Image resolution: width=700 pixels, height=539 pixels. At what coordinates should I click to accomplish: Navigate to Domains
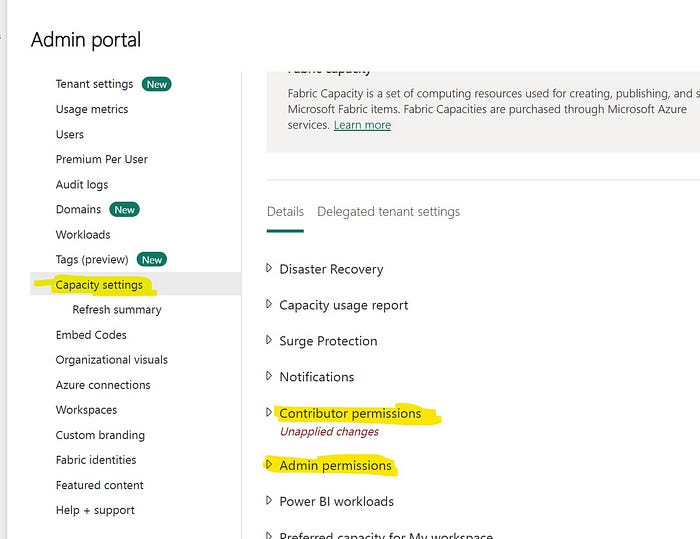point(78,209)
